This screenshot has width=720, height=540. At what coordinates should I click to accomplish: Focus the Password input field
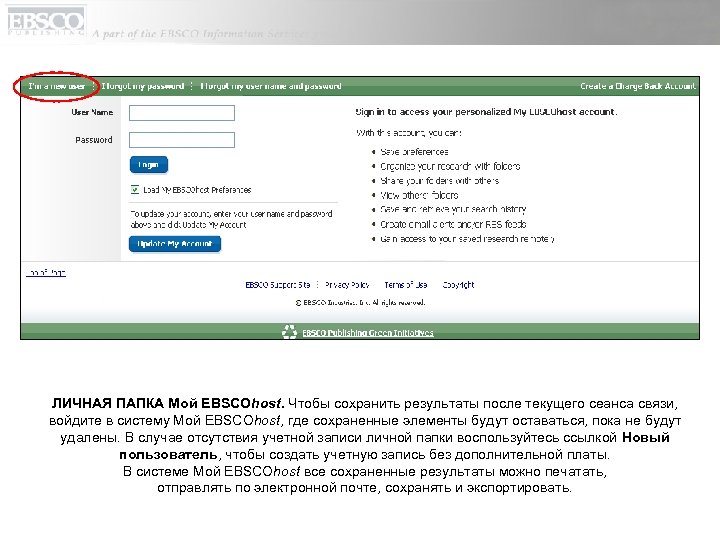[x=182, y=140]
